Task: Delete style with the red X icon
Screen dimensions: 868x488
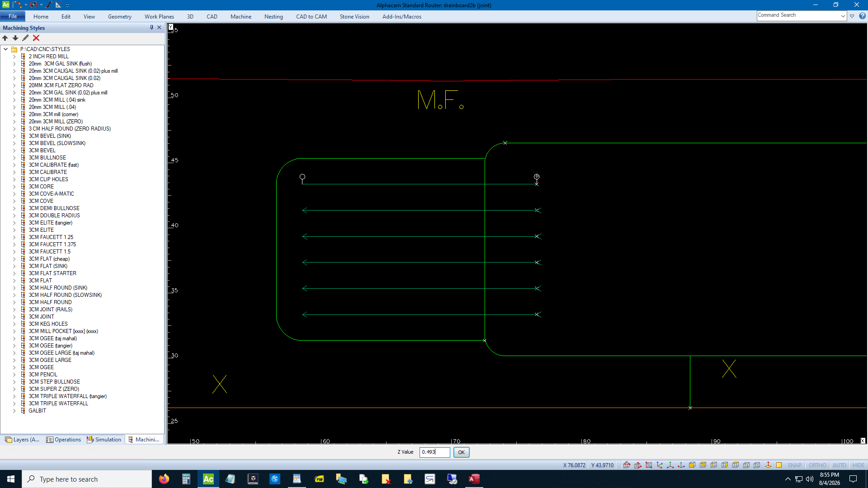Action: point(36,38)
